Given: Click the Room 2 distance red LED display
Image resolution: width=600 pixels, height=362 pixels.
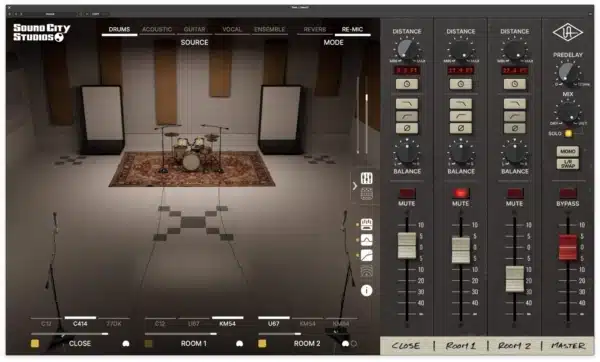Looking at the screenshot, I should [515, 70].
